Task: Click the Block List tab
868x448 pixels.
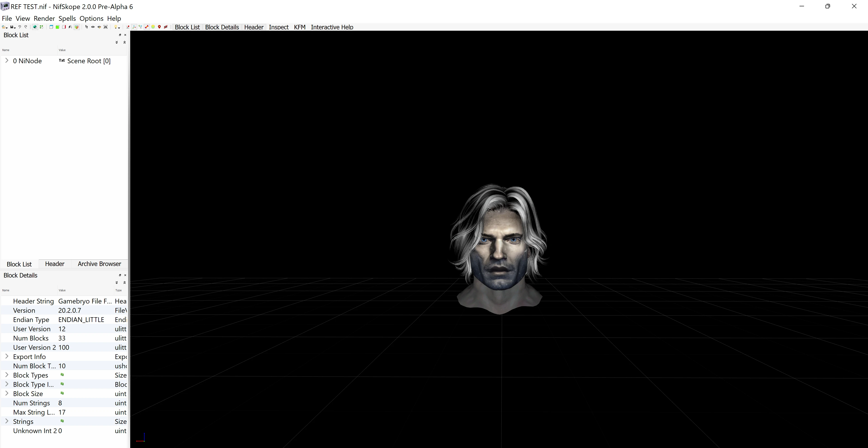Action: [x=19, y=264]
